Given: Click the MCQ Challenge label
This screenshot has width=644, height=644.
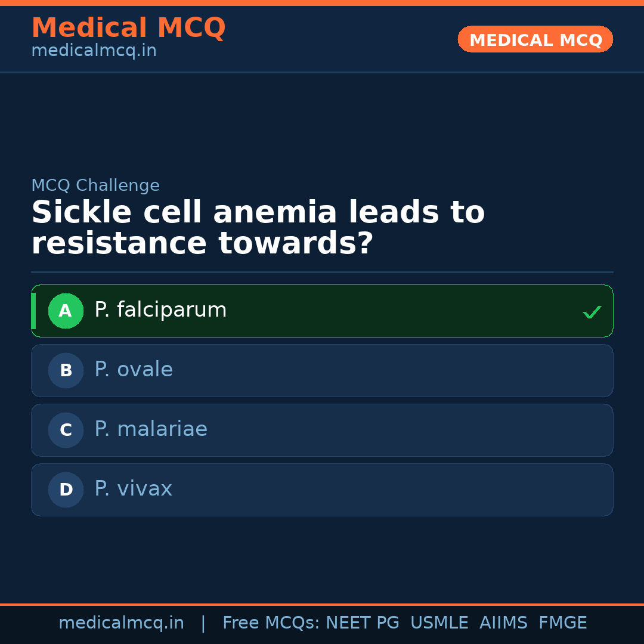Looking at the screenshot, I should 95,185.
